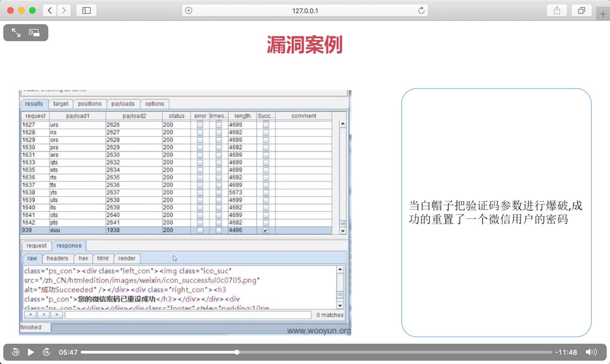The height and width of the screenshot is (364, 610).
Task: Skip forward 15 seconds in video
Action: 47,352
